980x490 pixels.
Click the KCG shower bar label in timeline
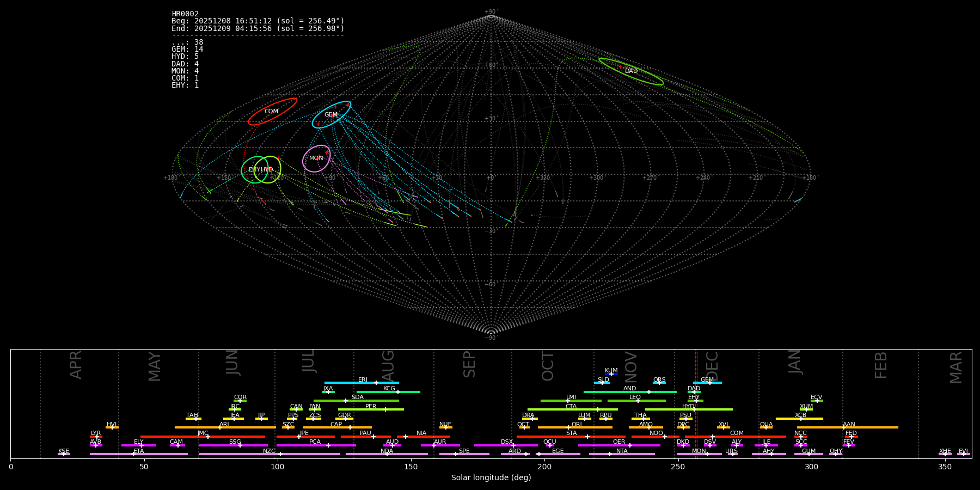[x=389, y=389]
